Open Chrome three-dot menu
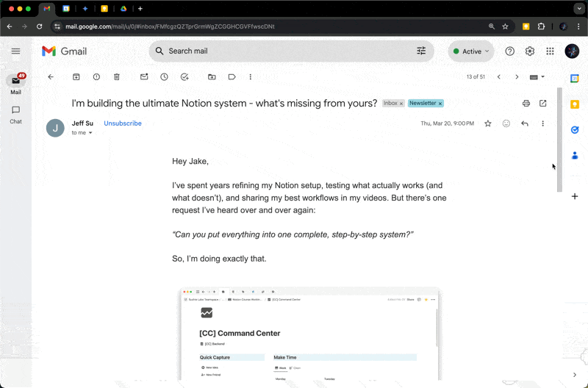This screenshot has height=388, width=588. [x=579, y=26]
